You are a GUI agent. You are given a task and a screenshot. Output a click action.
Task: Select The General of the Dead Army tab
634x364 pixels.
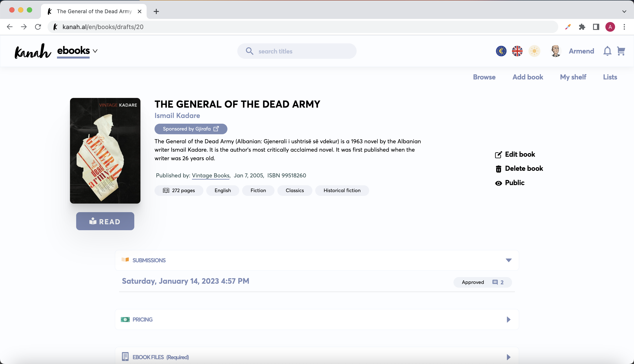click(94, 11)
